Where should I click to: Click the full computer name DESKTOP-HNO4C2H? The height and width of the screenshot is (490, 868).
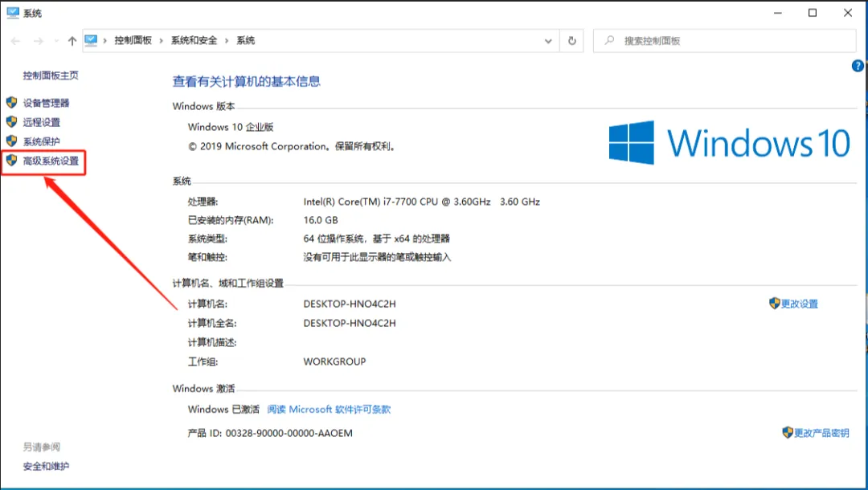(x=350, y=323)
